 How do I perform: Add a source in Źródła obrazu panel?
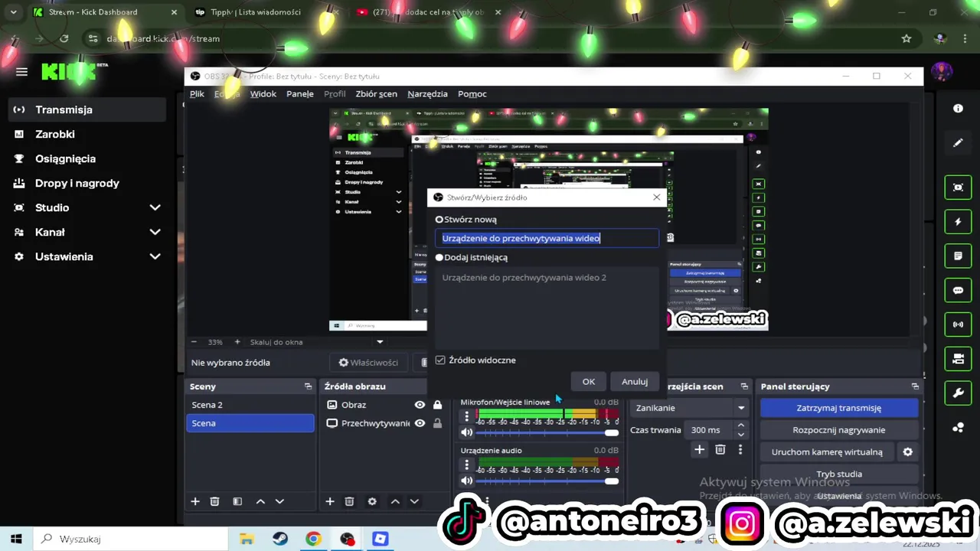(x=330, y=501)
